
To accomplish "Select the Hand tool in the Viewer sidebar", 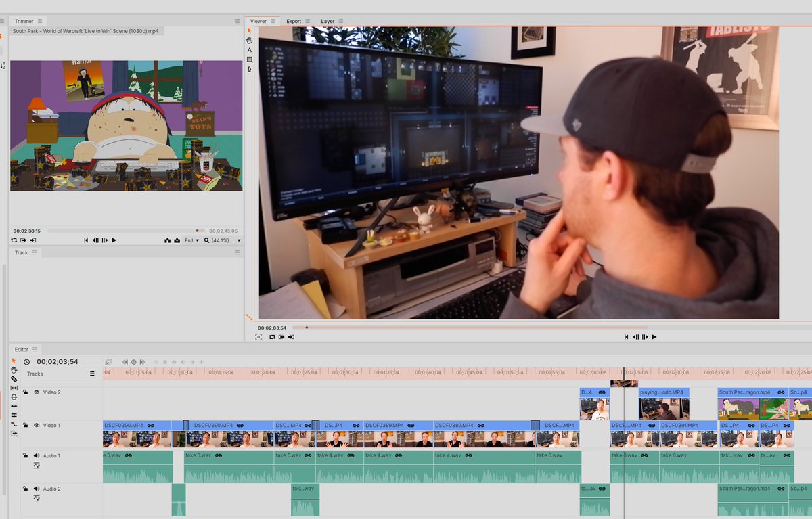I will (249, 40).
